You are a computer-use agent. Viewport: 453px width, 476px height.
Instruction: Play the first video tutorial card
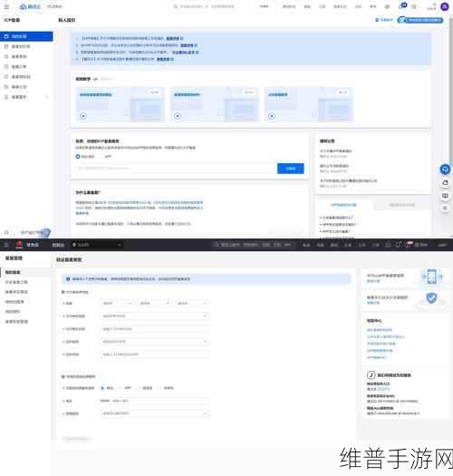(x=83, y=116)
